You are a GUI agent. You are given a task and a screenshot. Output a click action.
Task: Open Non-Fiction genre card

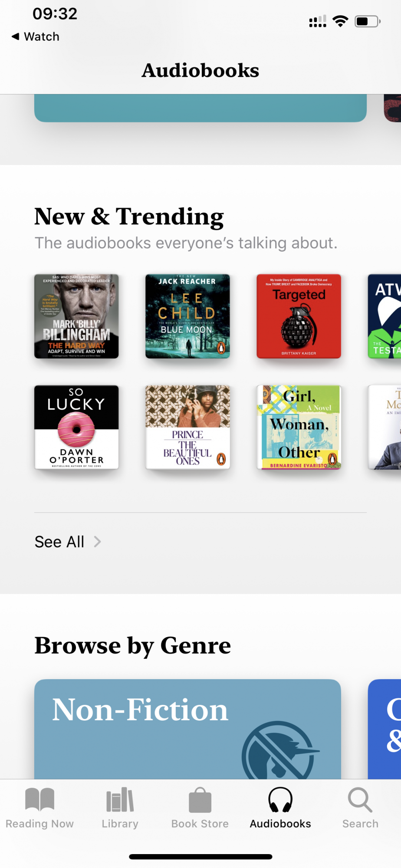tap(187, 729)
